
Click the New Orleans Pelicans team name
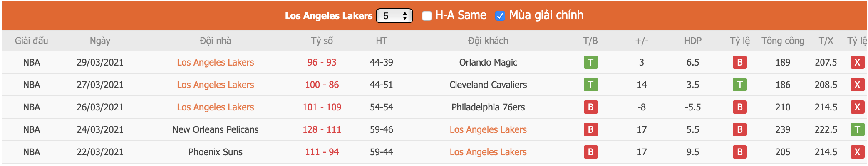pos(216,129)
